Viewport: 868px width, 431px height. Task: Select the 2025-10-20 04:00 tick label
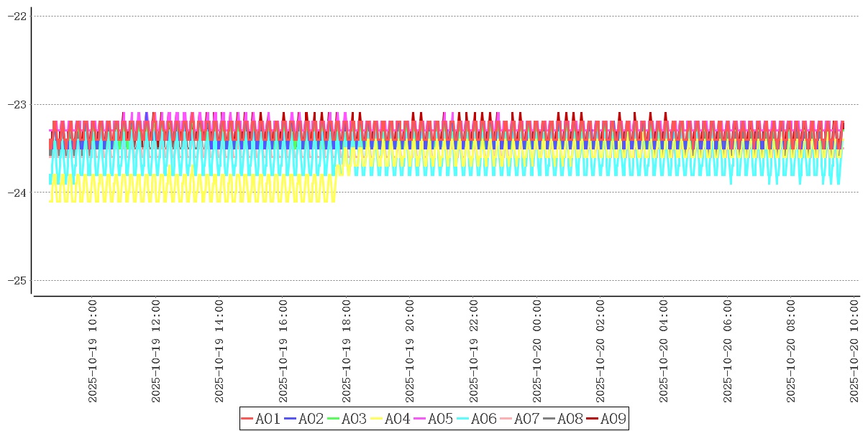click(x=664, y=351)
